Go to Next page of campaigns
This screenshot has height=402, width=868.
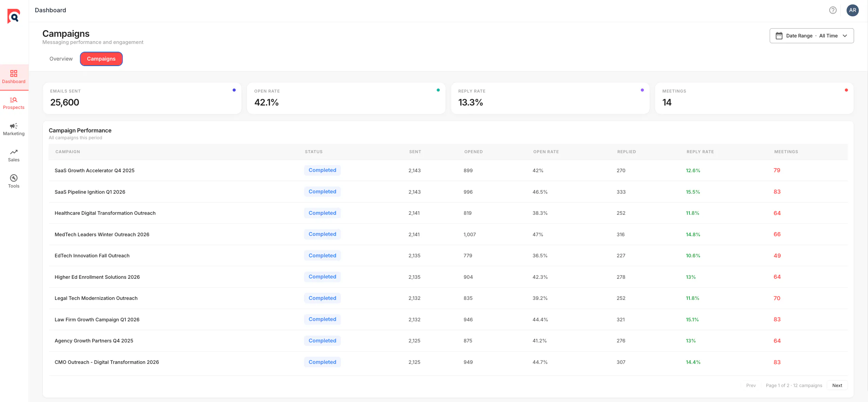[x=837, y=385]
